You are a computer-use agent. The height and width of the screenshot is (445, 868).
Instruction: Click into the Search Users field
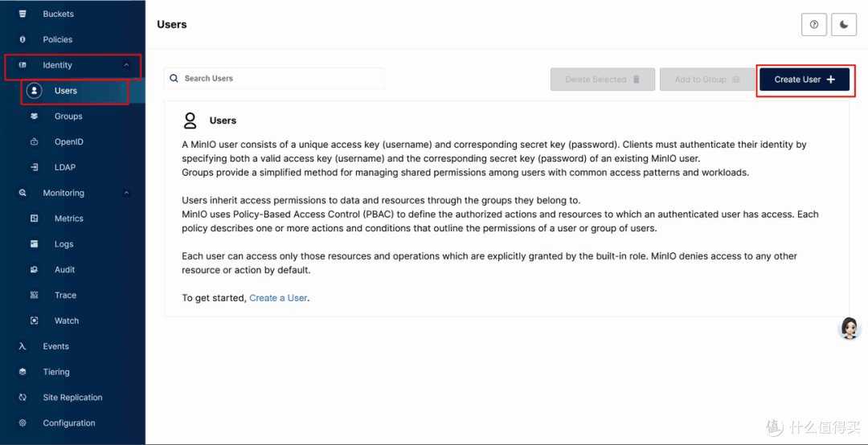[x=274, y=79]
